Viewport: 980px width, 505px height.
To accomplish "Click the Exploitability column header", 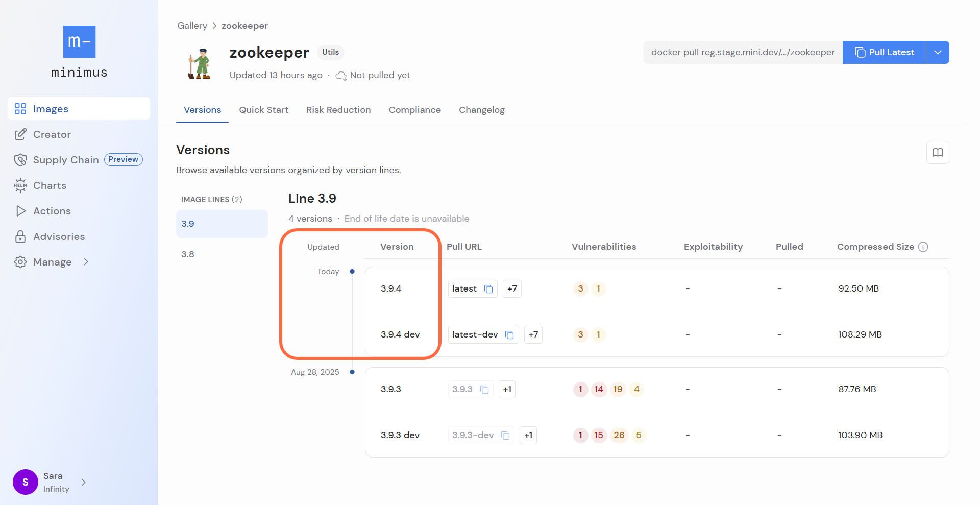I will (x=713, y=247).
